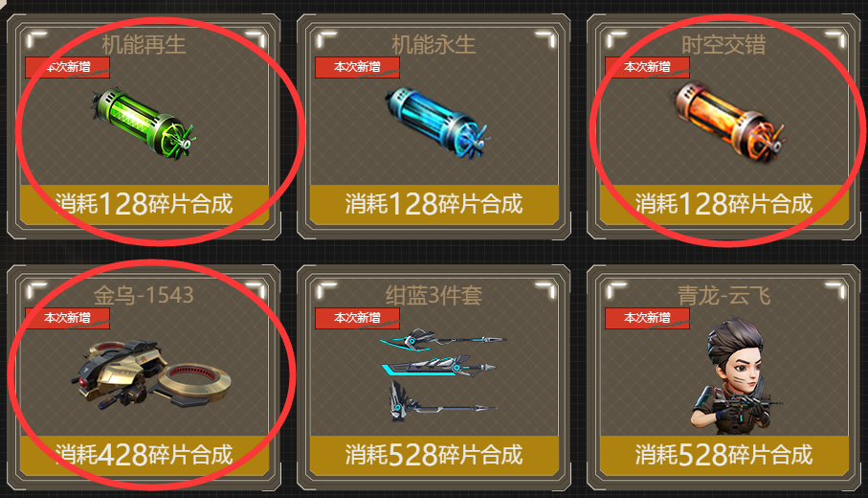Select the 金乌-1543 drone image
This screenshot has height=498, width=868.
(x=150, y=374)
